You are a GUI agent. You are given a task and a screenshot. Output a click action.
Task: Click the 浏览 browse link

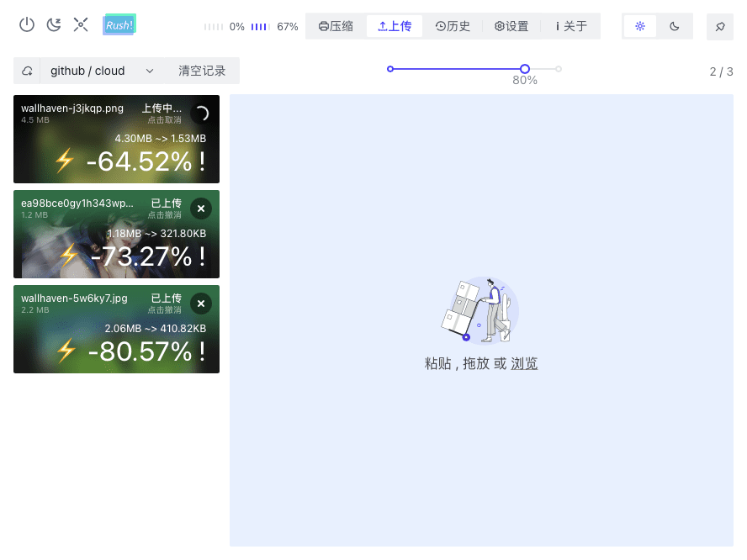(524, 364)
